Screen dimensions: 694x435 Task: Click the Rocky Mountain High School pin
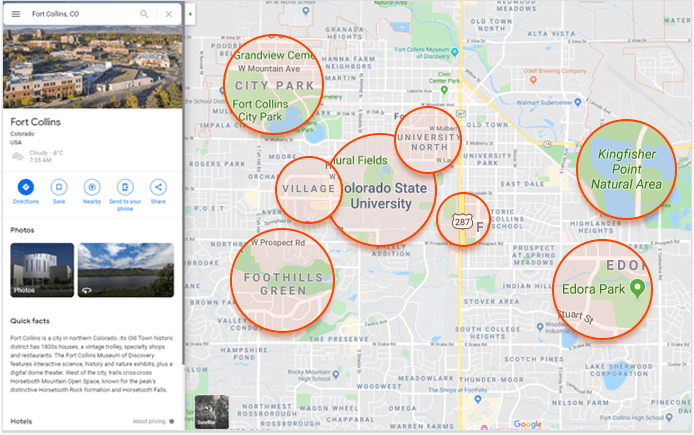(336, 375)
